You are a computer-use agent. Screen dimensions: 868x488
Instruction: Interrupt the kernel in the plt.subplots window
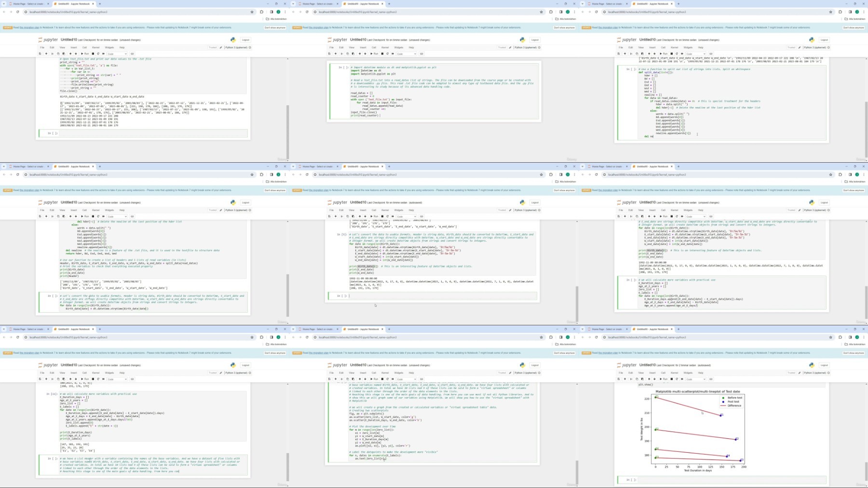coord(382,379)
